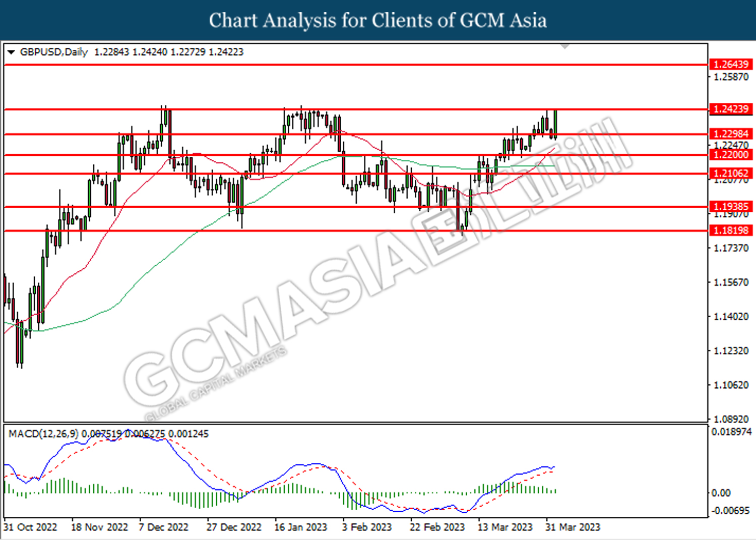Click the 1.19385 red price label

731,206
